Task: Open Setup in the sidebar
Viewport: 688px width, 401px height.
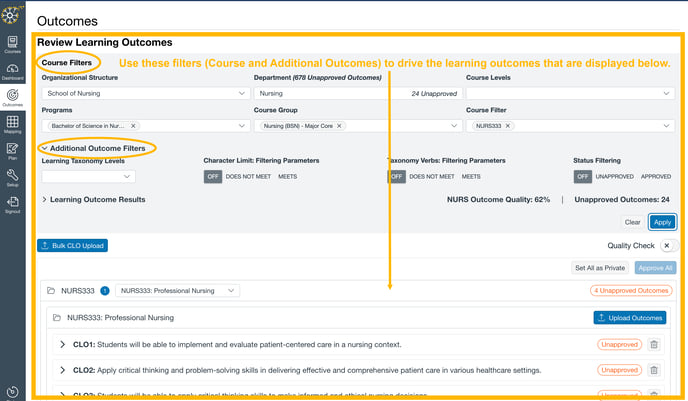Action: click(12, 178)
